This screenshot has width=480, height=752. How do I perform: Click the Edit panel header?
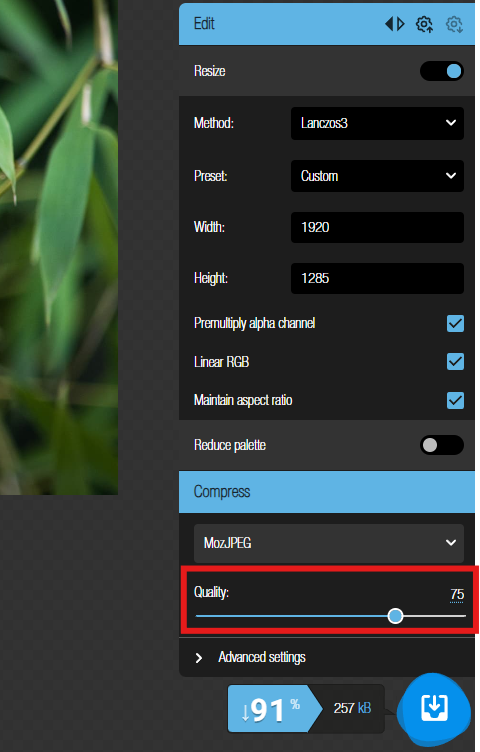click(x=327, y=24)
